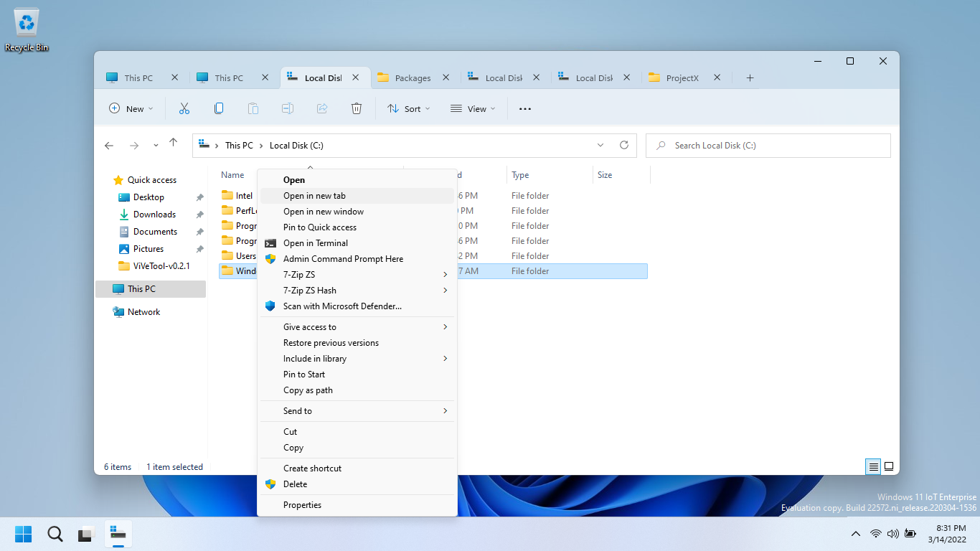Click the Search Local Disk (C:) field
Viewport: 980px width, 551px height.
point(768,146)
